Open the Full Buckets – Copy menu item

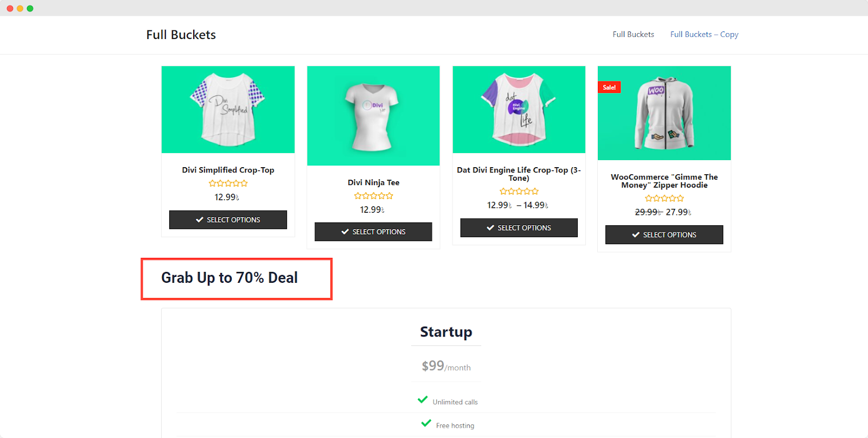704,34
